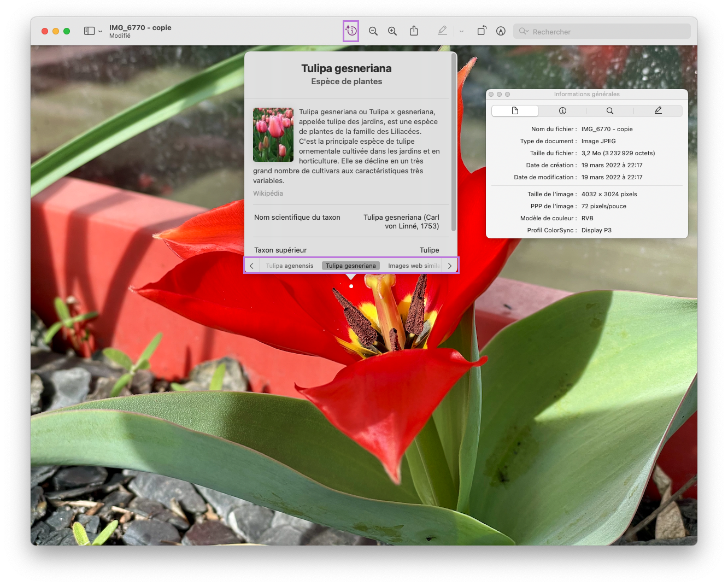Switch to the More Info tab in the inspector

pyautogui.click(x=562, y=110)
